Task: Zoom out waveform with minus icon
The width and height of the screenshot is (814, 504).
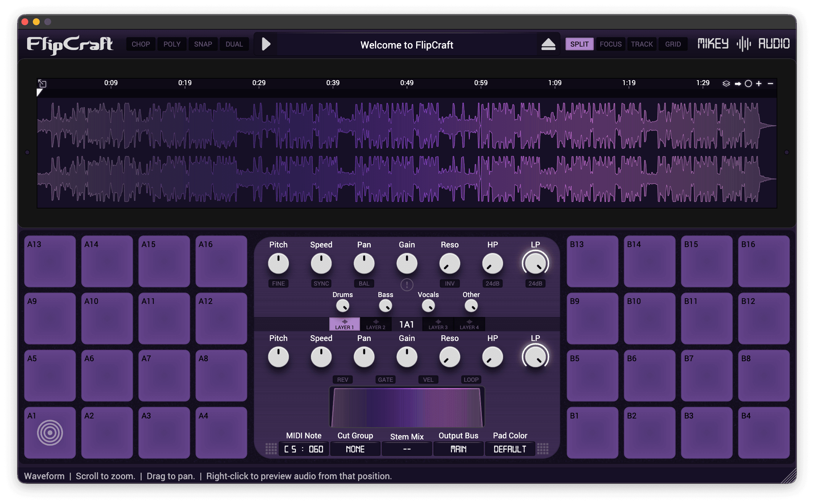Action: pyautogui.click(x=770, y=83)
